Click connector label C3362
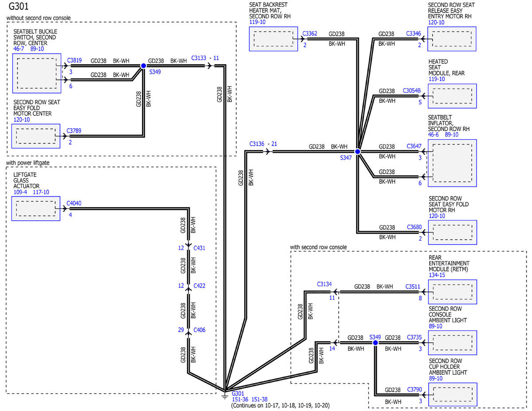 [310, 33]
